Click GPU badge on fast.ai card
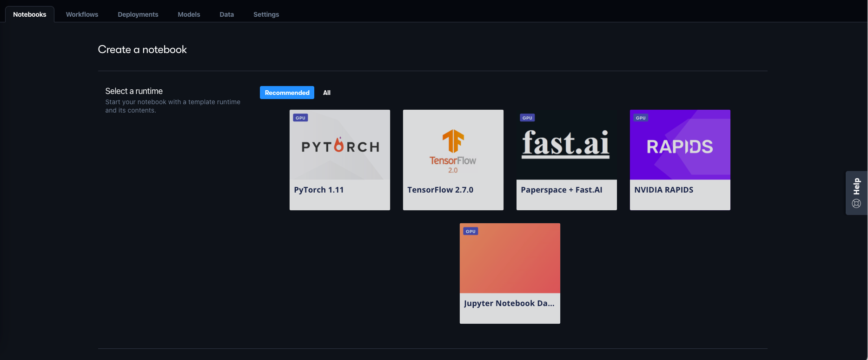Image resolution: width=868 pixels, height=360 pixels. [x=527, y=118]
